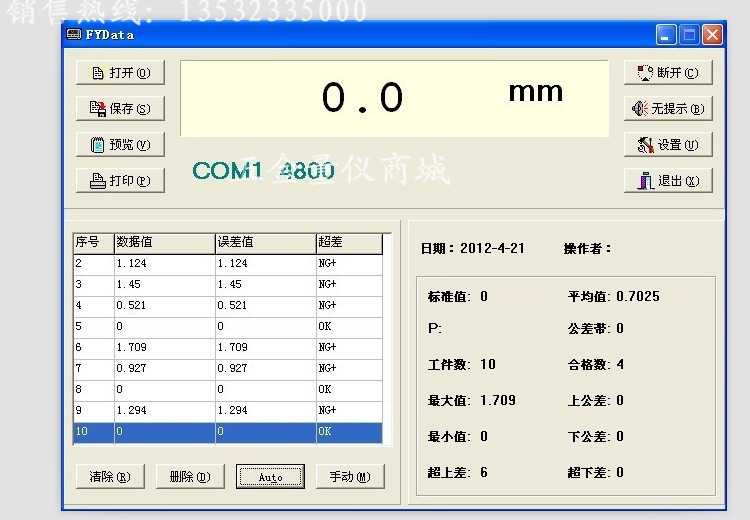
Task: Click the 手动(M) manual button
Action: (350, 476)
